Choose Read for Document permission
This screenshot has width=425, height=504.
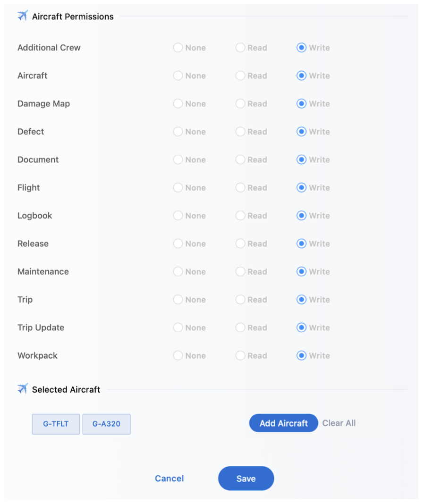coord(240,160)
